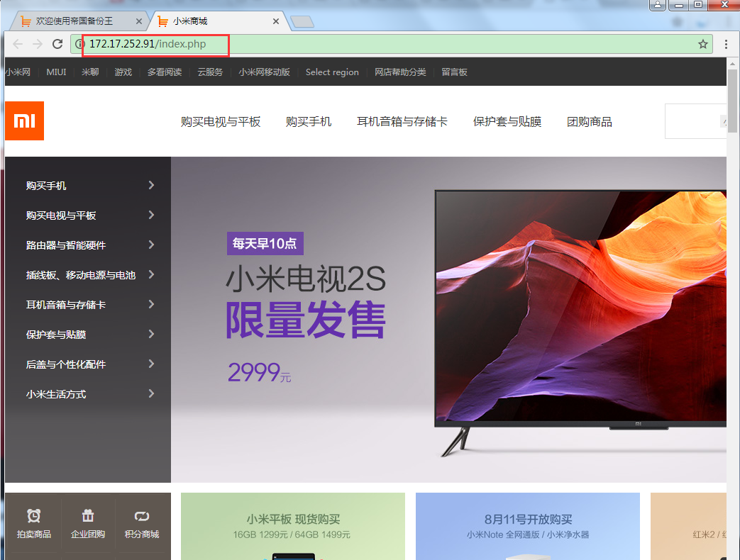
Task: Bookmark page with the star icon
Action: 702,44
